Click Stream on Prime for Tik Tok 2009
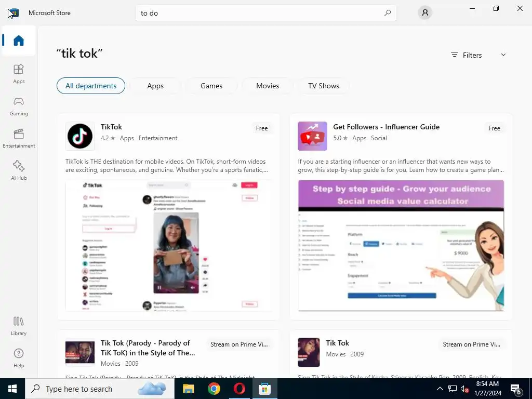532x399 pixels. click(x=471, y=344)
